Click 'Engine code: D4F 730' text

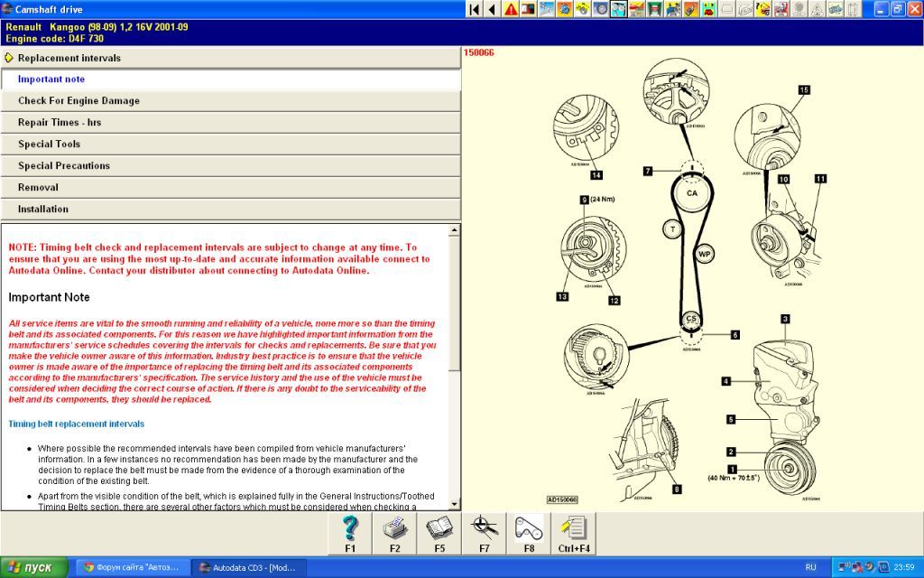tap(55, 39)
